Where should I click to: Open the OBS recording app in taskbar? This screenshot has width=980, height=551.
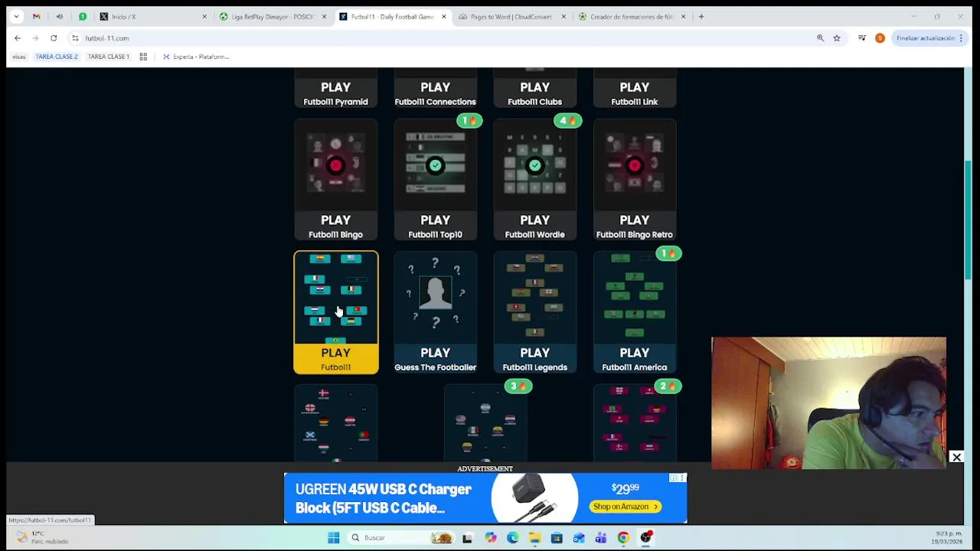pyautogui.click(x=645, y=538)
